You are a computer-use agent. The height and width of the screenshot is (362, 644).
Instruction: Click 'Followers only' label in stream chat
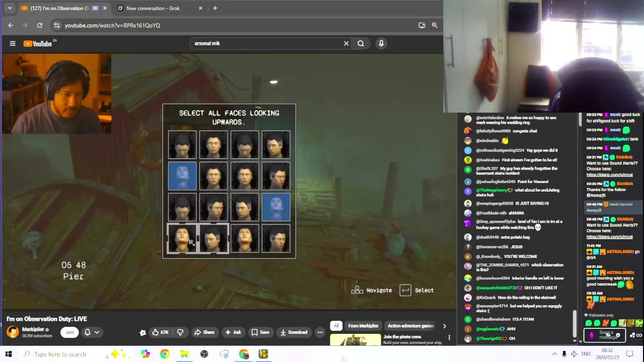pos(601,315)
